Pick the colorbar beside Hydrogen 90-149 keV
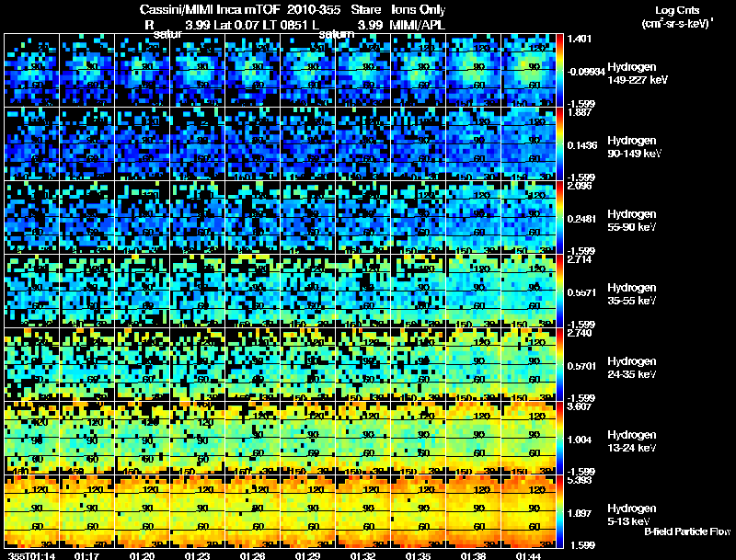736x560 pixels. (x=559, y=143)
